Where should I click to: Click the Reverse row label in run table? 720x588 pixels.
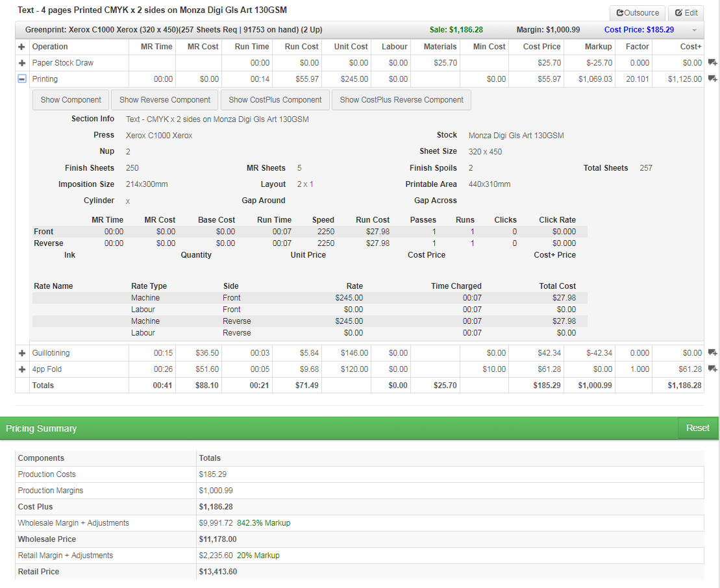coord(49,243)
